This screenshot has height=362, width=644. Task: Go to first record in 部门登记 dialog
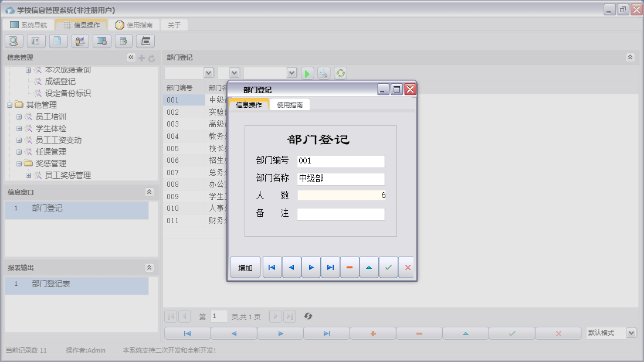pyautogui.click(x=272, y=267)
